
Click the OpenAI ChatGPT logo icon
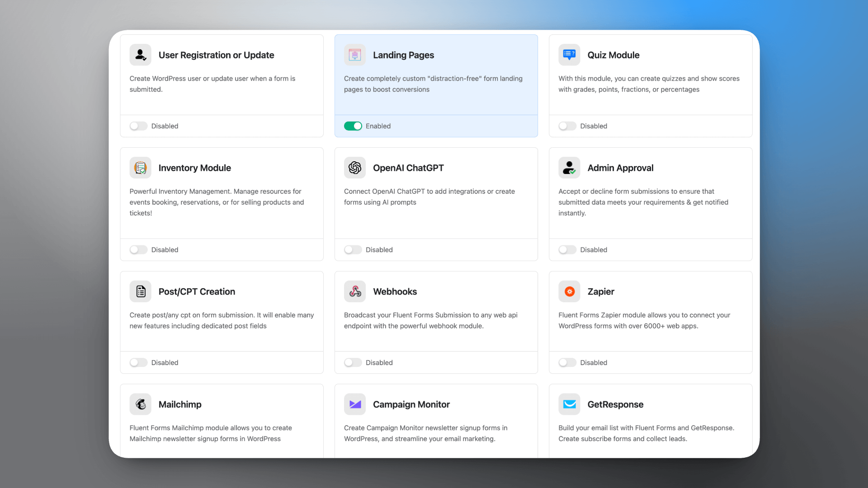click(x=355, y=168)
